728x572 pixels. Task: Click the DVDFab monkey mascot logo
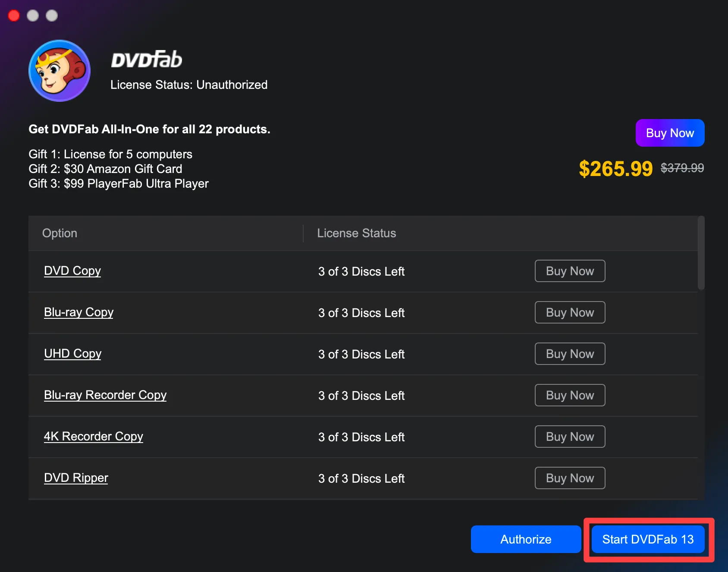(x=60, y=71)
